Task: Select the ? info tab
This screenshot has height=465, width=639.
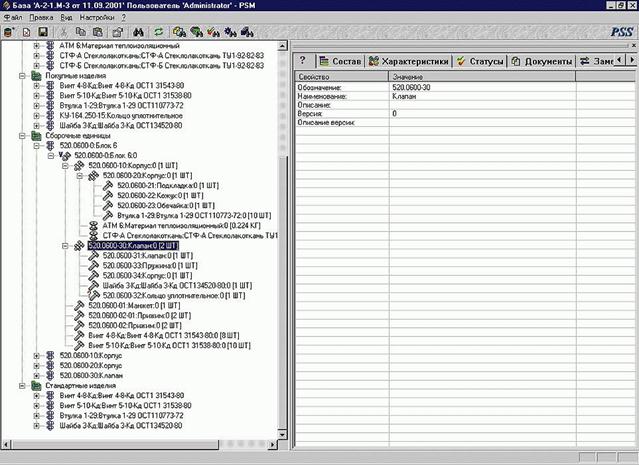Action: [x=303, y=60]
